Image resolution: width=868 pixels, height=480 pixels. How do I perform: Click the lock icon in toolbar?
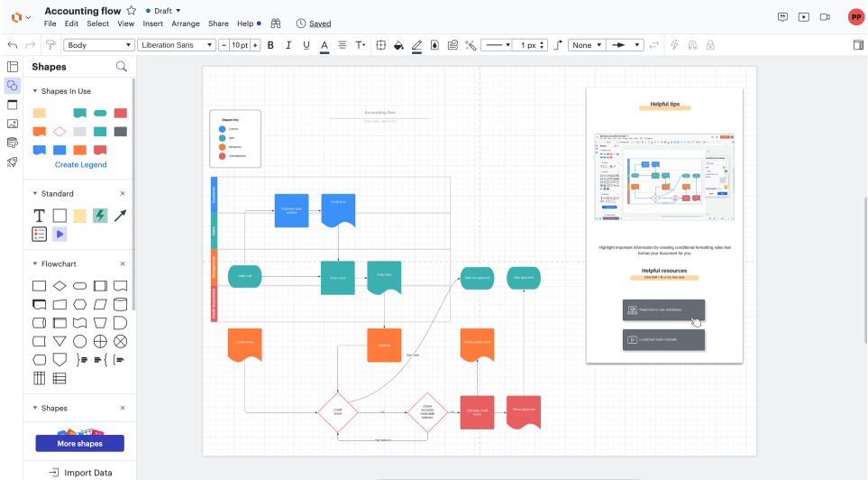(710, 45)
